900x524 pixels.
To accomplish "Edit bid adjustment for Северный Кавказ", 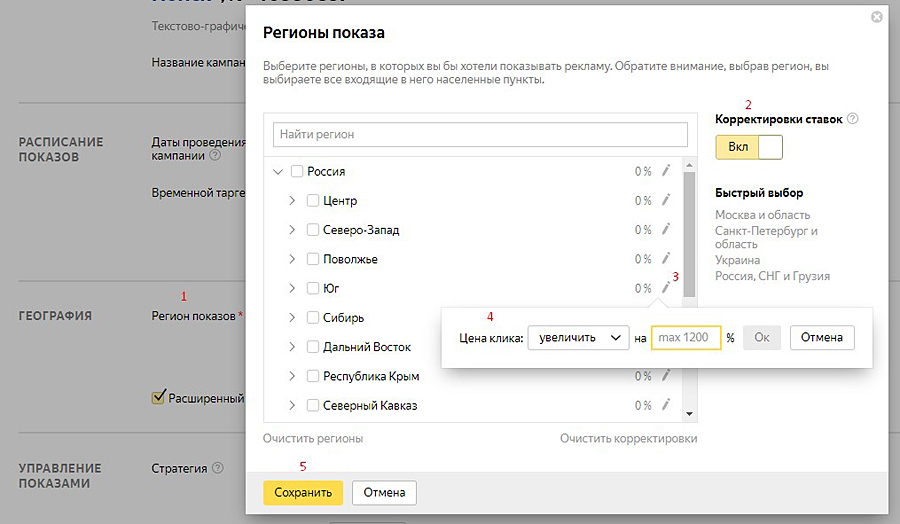I will 667,405.
